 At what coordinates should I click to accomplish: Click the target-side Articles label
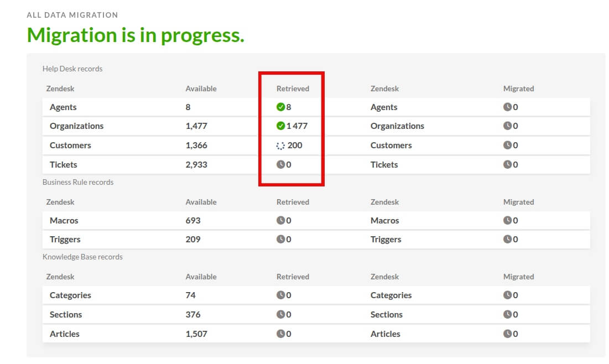pos(386,334)
